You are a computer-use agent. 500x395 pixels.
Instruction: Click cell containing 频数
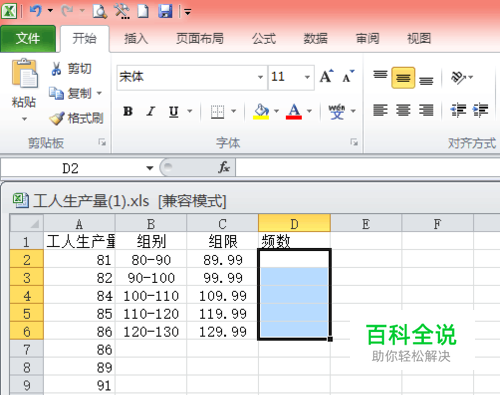(294, 241)
